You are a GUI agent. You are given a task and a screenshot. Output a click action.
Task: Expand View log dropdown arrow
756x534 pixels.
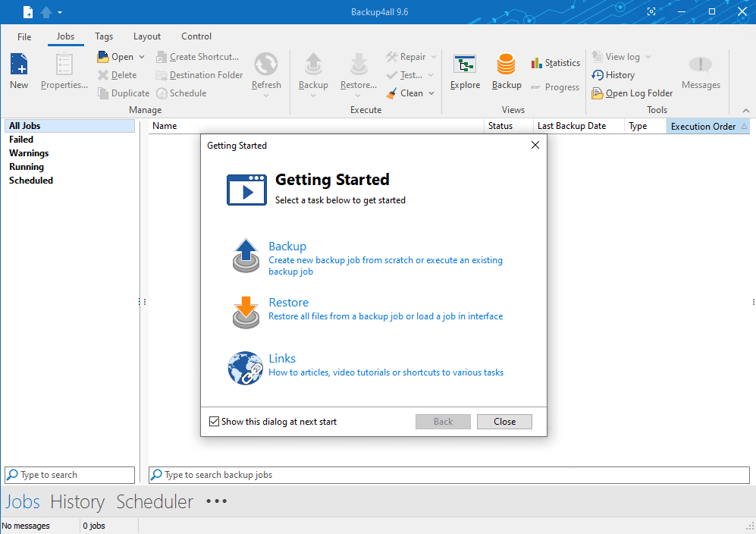648,57
